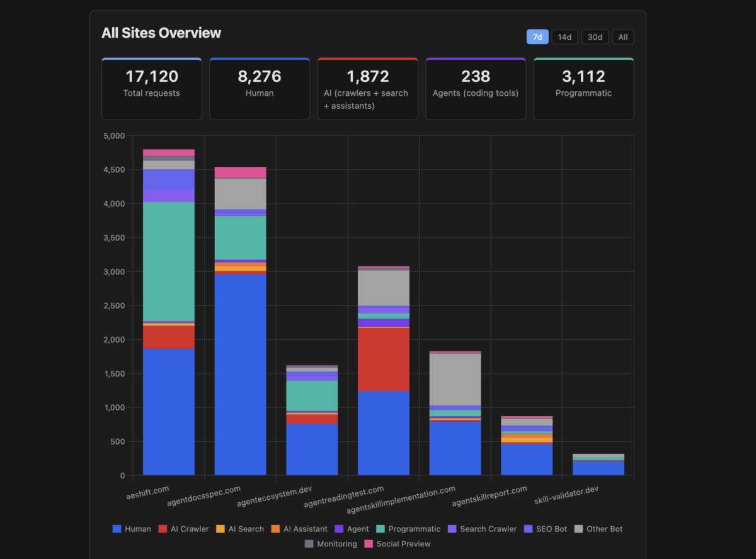
Task: Click the Agent legend color square
Action: pos(338,529)
